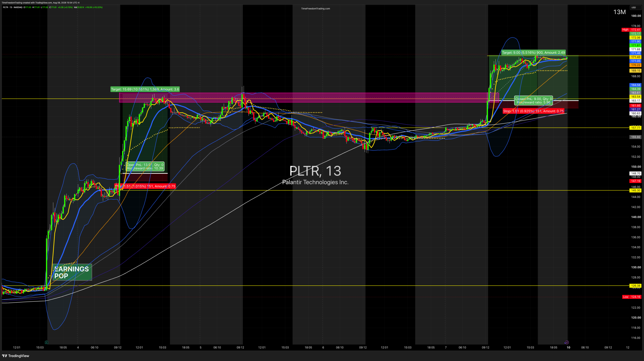This screenshot has height=361, width=644.
Task: Click the green 164.39 price label
Action: coord(636,89)
